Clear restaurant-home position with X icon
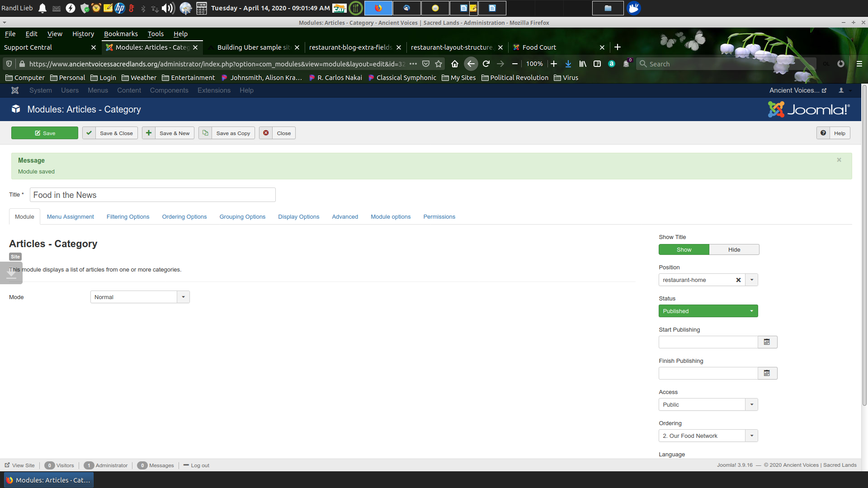This screenshot has height=488, width=868. (738, 280)
